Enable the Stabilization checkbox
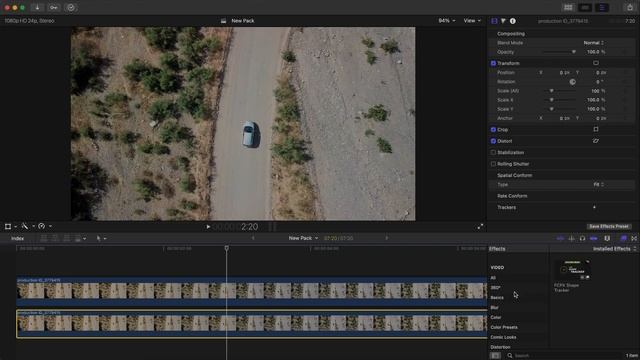Viewport: 640px width, 360px height. 493,152
